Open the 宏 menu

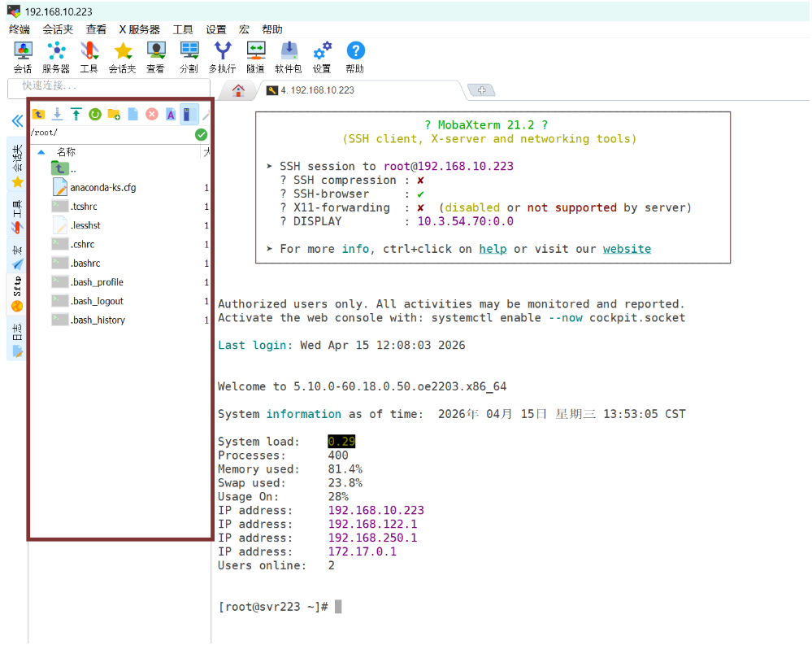click(244, 29)
